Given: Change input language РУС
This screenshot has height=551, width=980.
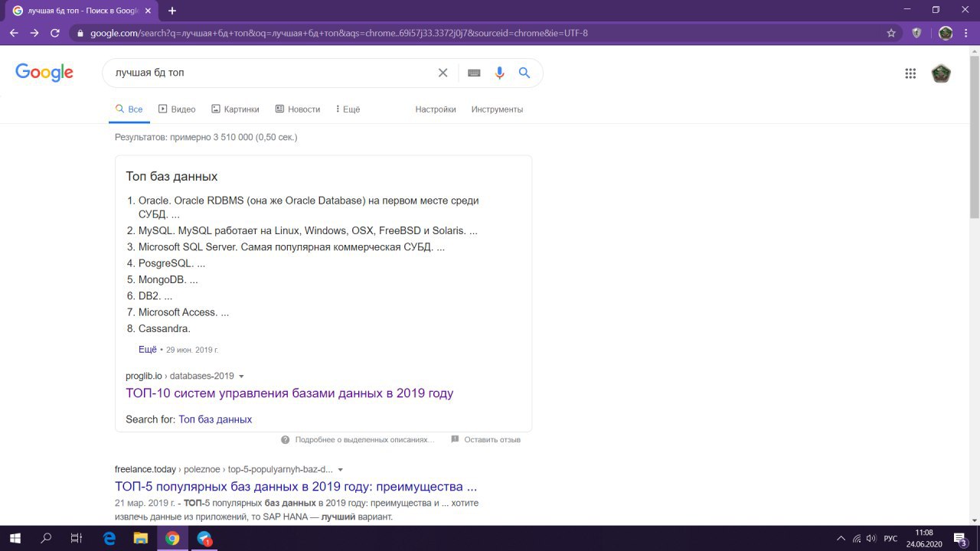Looking at the screenshot, I should pyautogui.click(x=890, y=538).
